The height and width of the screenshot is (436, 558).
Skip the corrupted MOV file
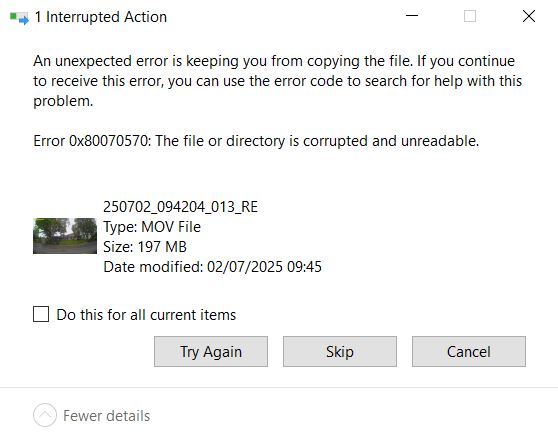[x=340, y=352]
